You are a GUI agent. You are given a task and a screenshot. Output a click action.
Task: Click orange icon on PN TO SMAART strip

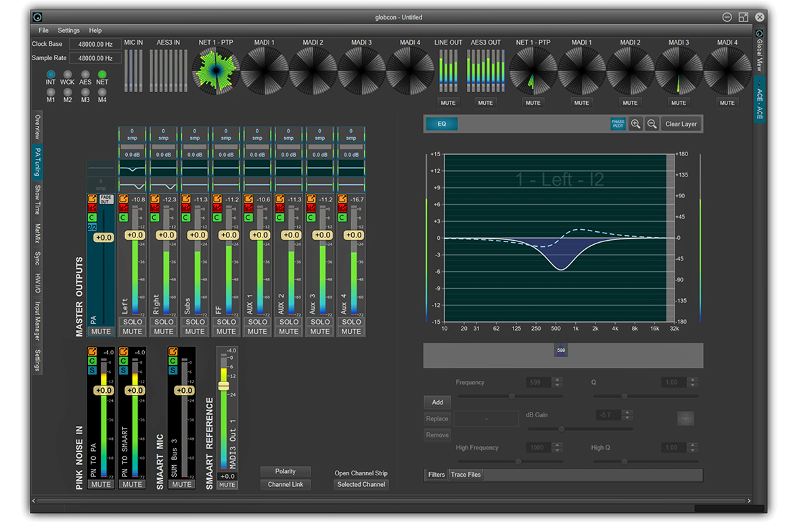coord(123,352)
